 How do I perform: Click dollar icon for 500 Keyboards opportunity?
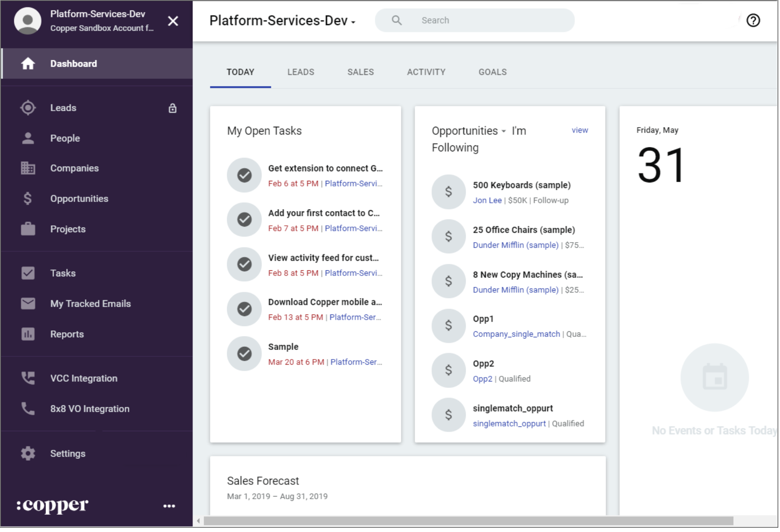pyautogui.click(x=448, y=192)
